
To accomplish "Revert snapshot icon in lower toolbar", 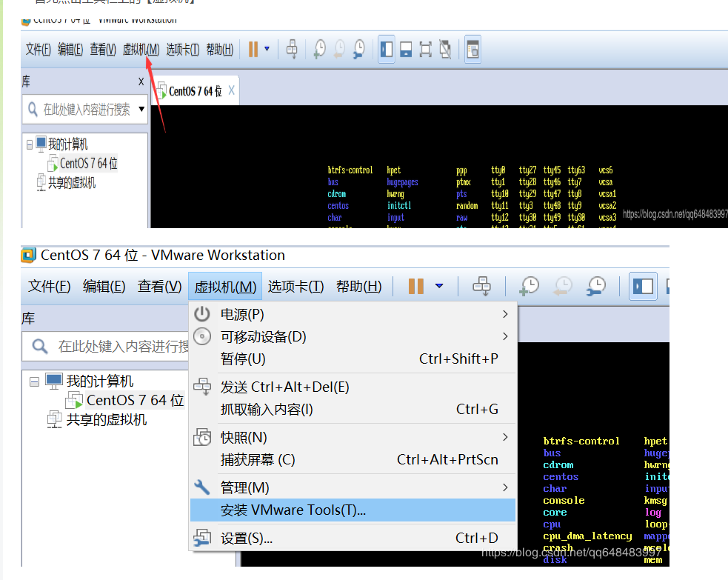I will click(563, 286).
